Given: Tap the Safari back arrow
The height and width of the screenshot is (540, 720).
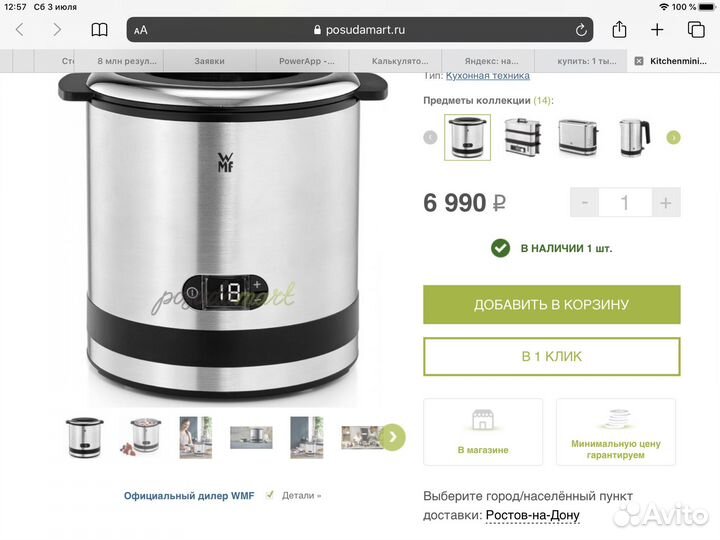Looking at the screenshot, I should (x=20, y=30).
